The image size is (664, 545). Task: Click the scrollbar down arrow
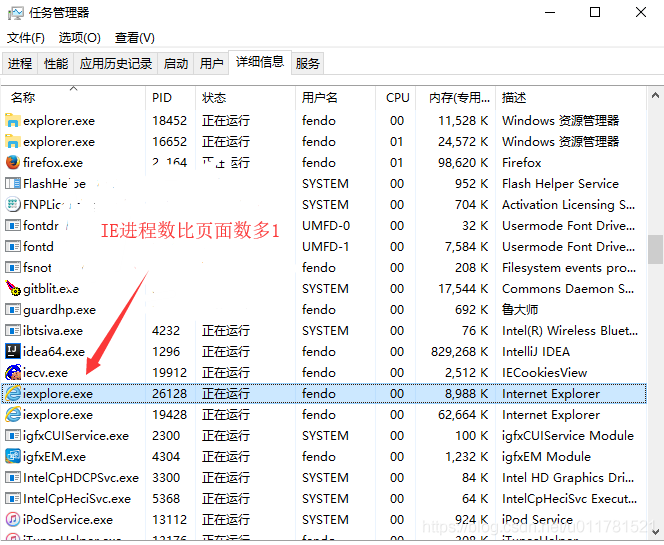[655, 531]
